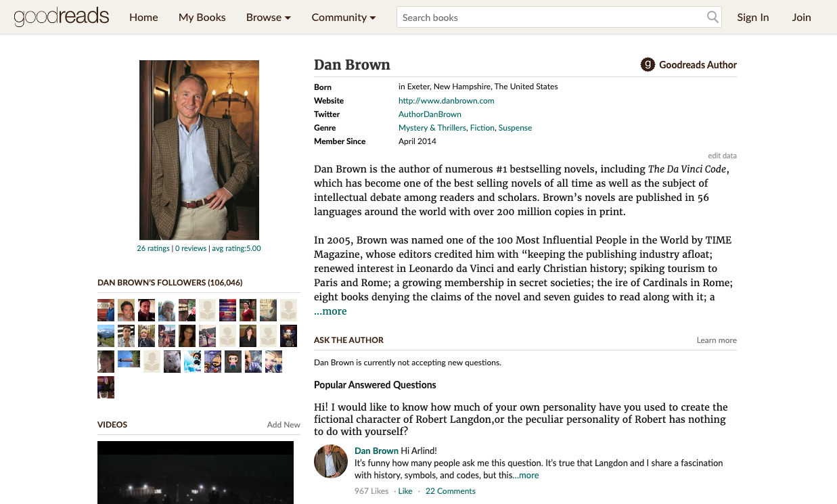Open the AuthorDanBrown Twitter link
Image resolution: width=837 pixels, height=504 pixels.
430,114
